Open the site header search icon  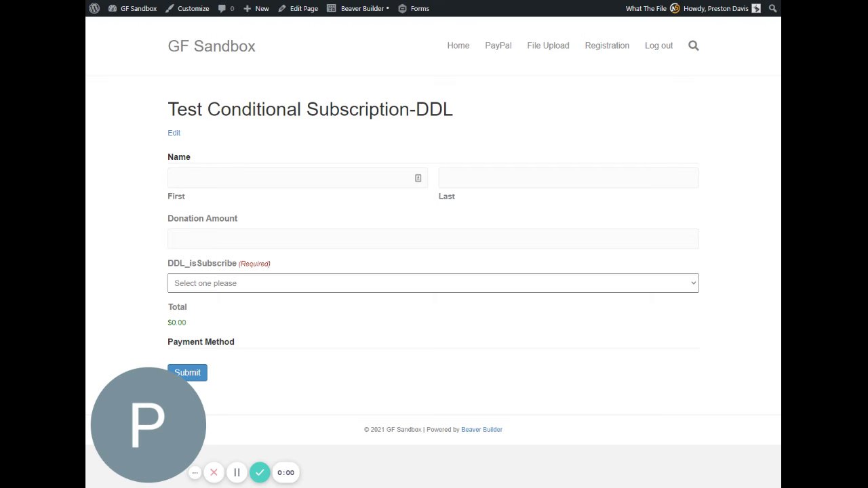(x=693, y=45)
